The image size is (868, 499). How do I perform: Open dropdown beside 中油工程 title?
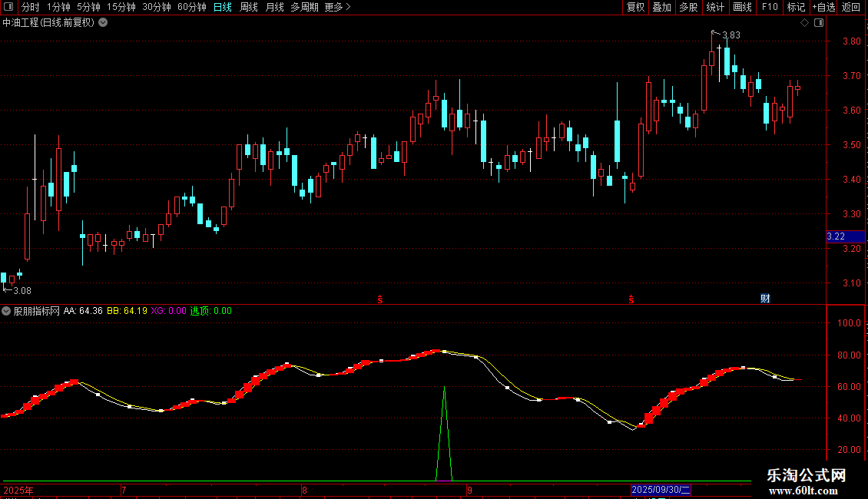point(103,23)
